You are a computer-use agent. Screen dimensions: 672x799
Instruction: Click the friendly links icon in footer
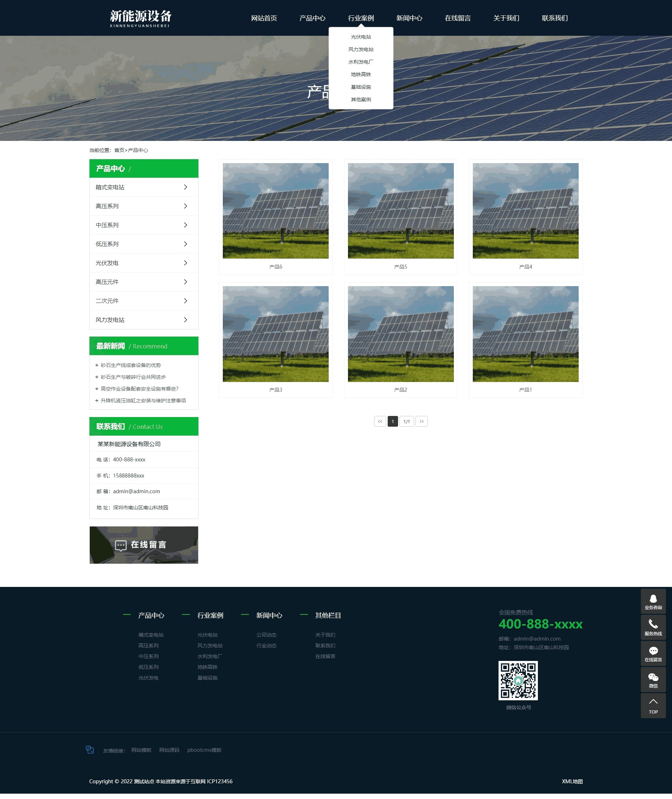[x=90, y=750]
